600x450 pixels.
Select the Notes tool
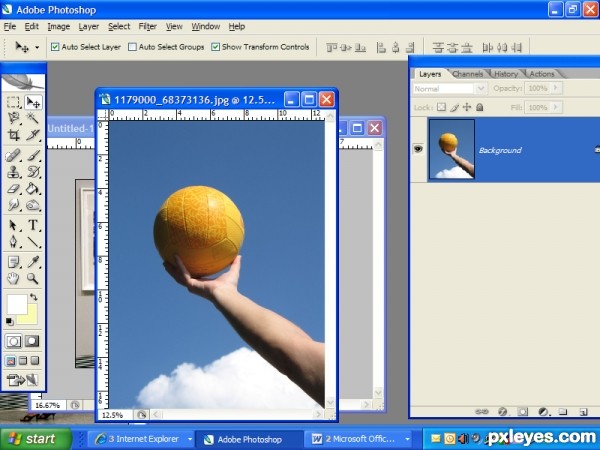(x=13, y=262)
